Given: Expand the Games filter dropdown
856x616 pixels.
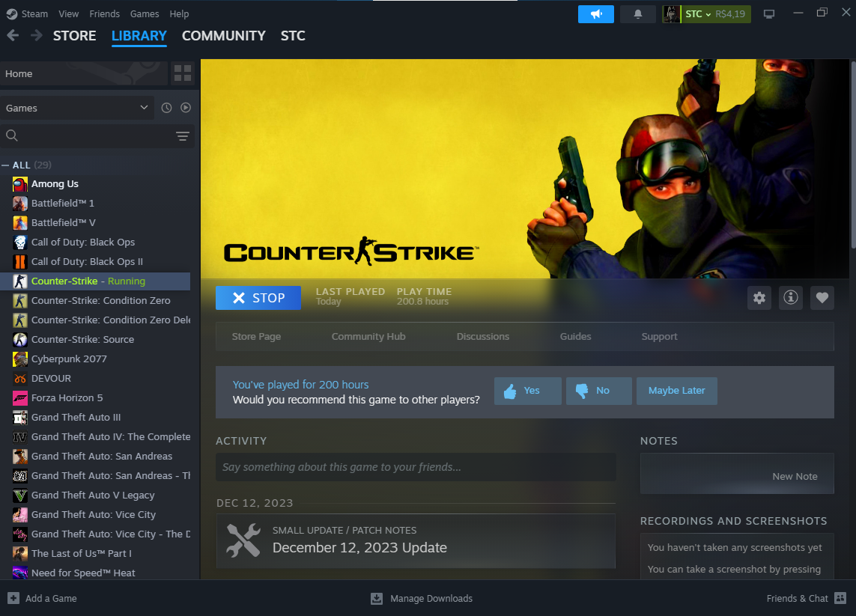Looking at the screenshot, I should point(76,108).
